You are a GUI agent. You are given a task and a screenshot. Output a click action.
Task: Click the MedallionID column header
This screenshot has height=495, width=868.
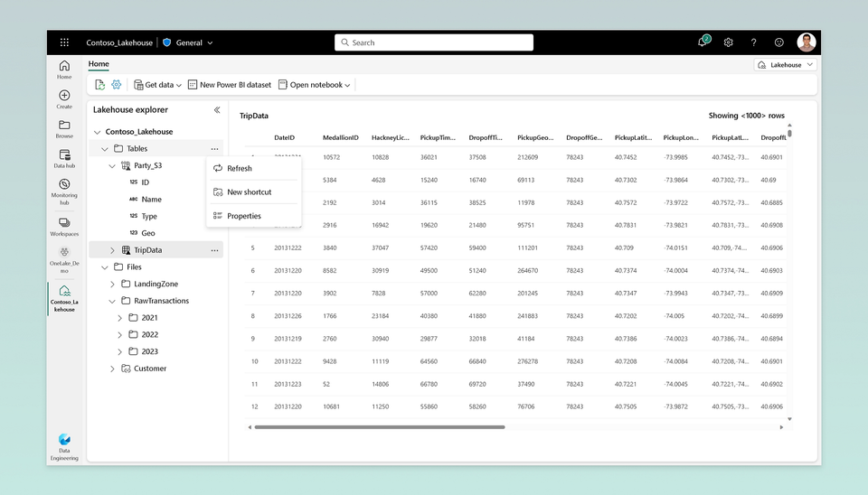pos(341,137)
